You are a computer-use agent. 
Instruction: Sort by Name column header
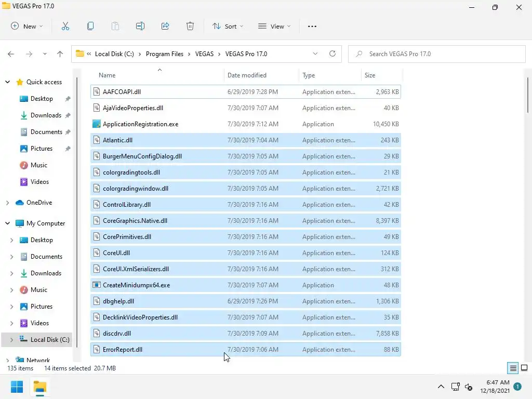point(157,75)
